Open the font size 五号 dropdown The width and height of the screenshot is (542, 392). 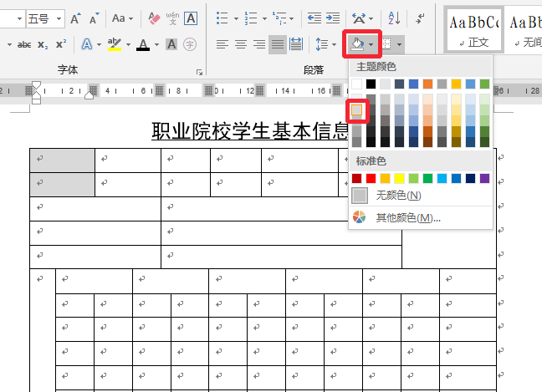pos(59,18)
